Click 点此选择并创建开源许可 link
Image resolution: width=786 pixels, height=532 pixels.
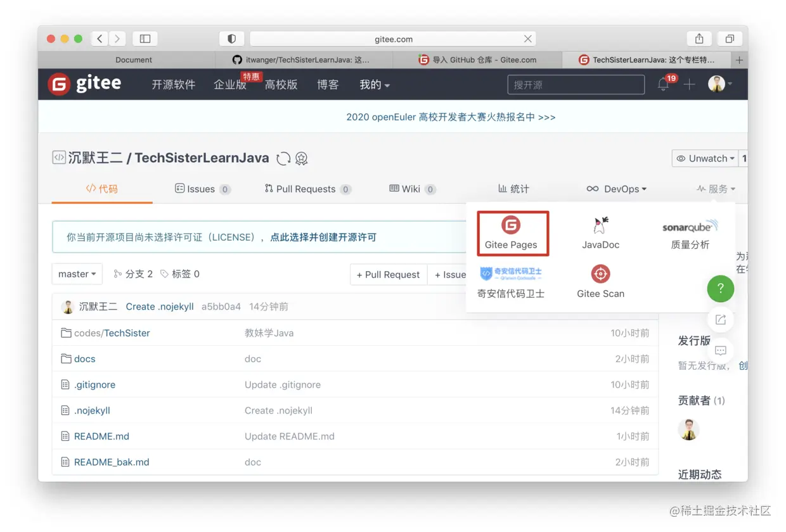pos(323,237)
